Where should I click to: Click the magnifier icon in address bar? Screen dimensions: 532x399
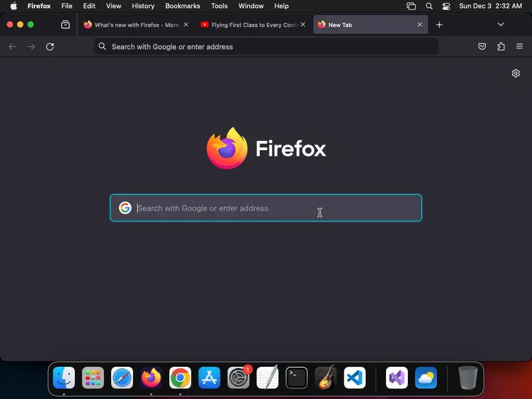point(102,46)
